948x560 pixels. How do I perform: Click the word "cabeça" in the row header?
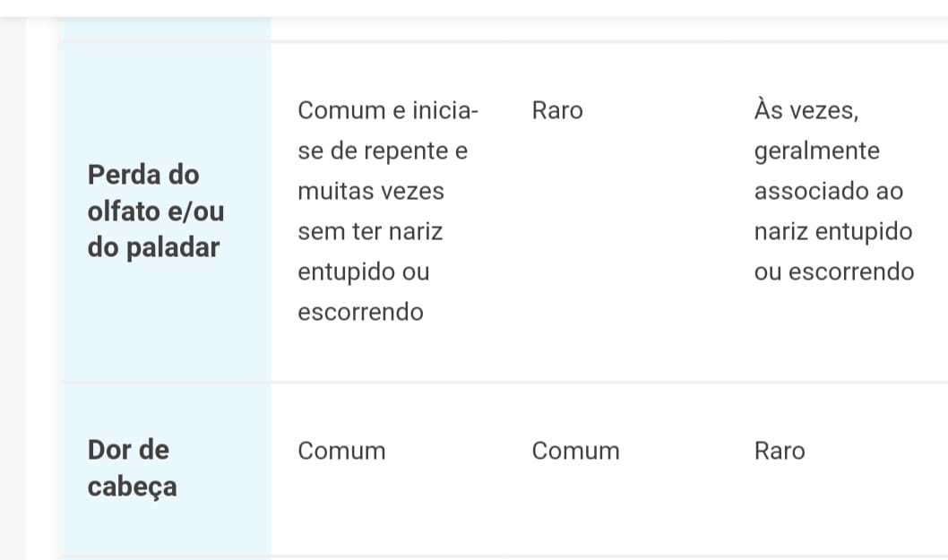click(x=132, y=487)
